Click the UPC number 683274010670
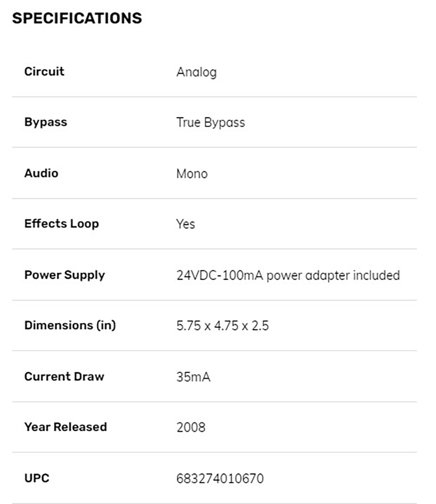This screenshot has width=436, height=504. (220, 479)
